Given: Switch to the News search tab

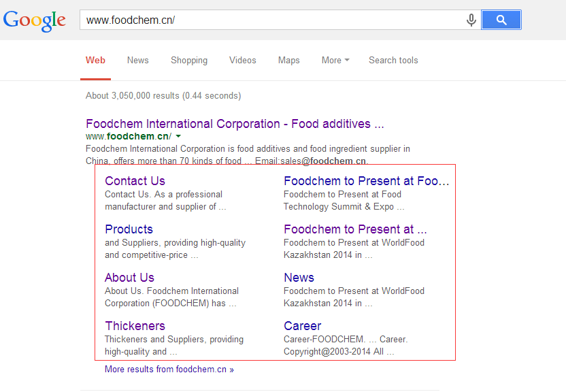Looking at the screenshot, I should pos(138,61).
